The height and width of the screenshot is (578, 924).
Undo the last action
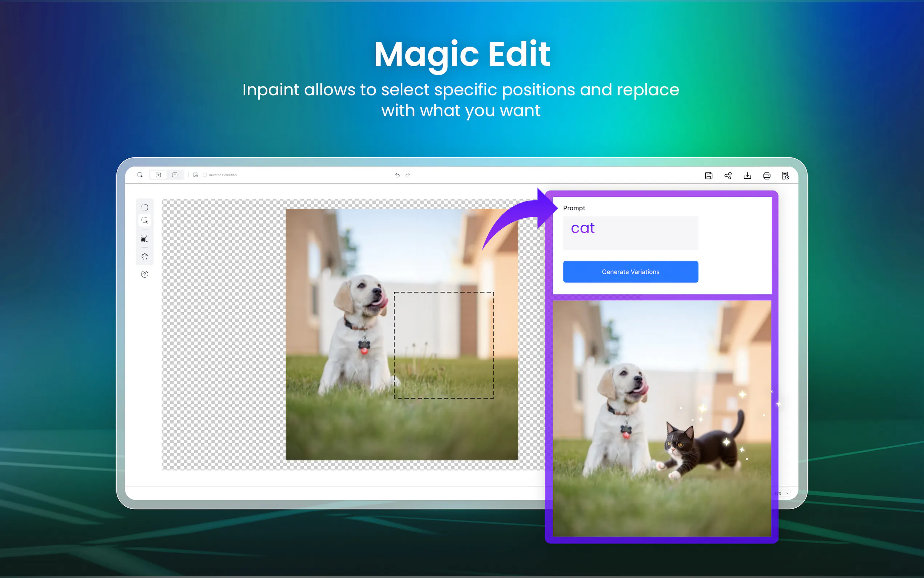coord(397,175)
